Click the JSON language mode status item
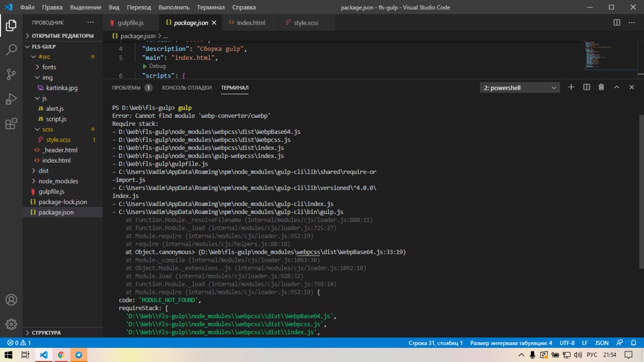 [602, 343]
